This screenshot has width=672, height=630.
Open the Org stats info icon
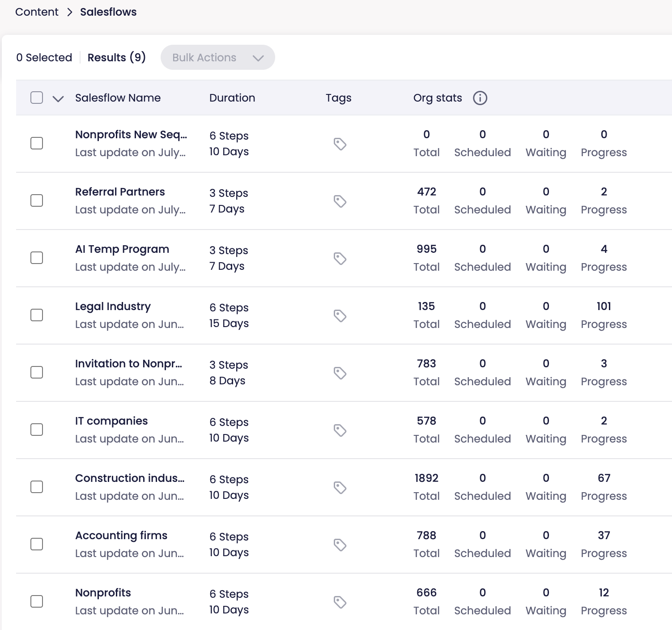pos(480,98)
